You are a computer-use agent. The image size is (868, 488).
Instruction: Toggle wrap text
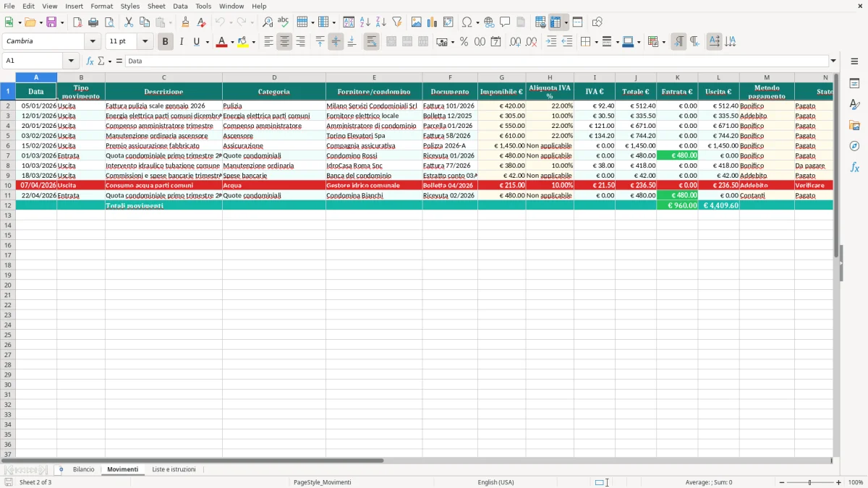click(371, 42)
